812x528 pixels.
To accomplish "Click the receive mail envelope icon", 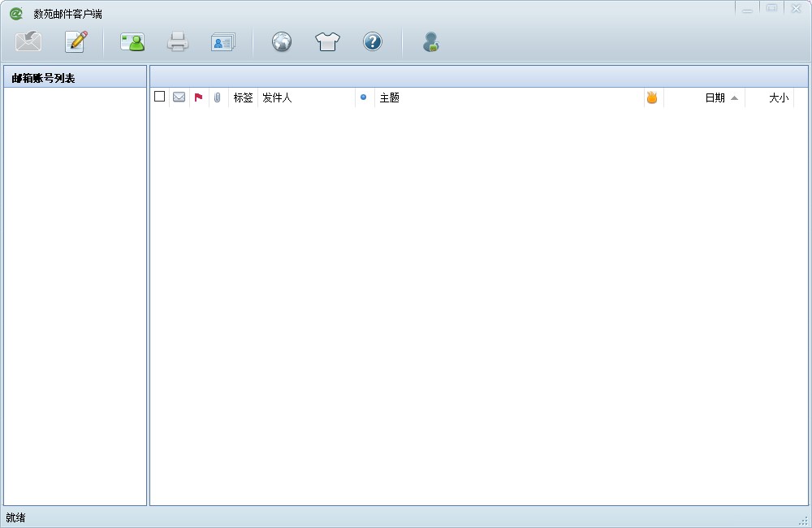I will (28, 41).
